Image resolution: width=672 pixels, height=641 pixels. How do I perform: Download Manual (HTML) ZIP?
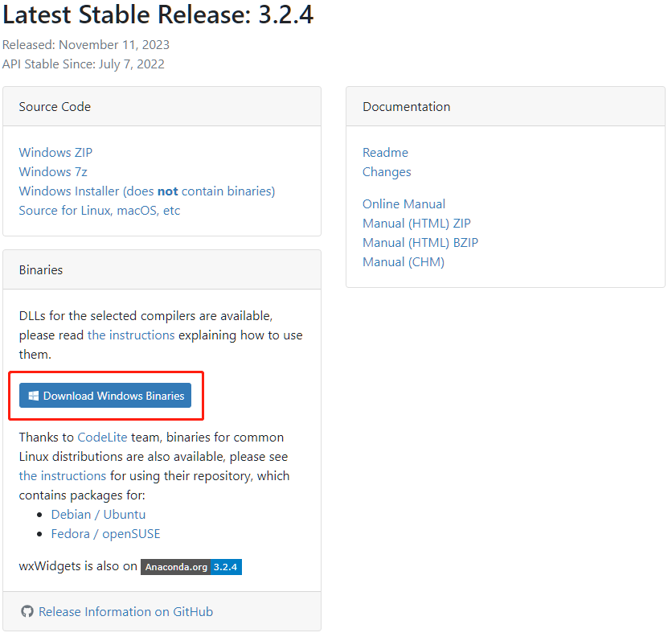[x=416, y=224]
